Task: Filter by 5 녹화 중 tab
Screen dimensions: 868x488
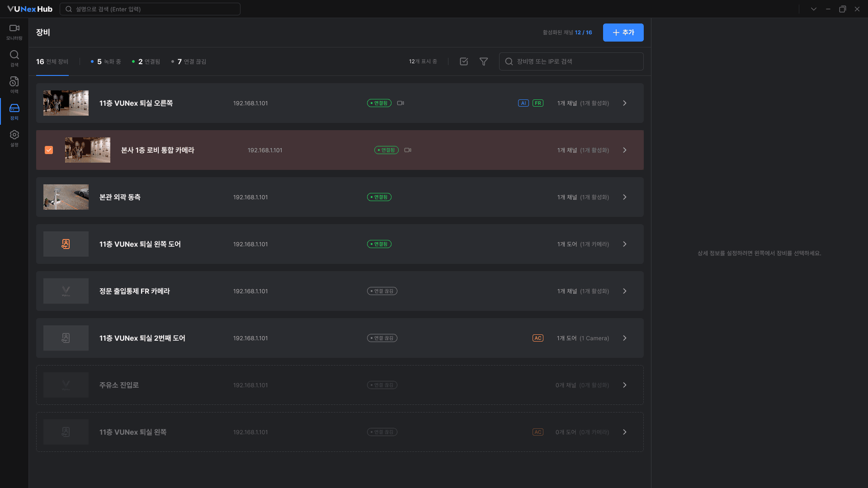Action: click(106, 61)
